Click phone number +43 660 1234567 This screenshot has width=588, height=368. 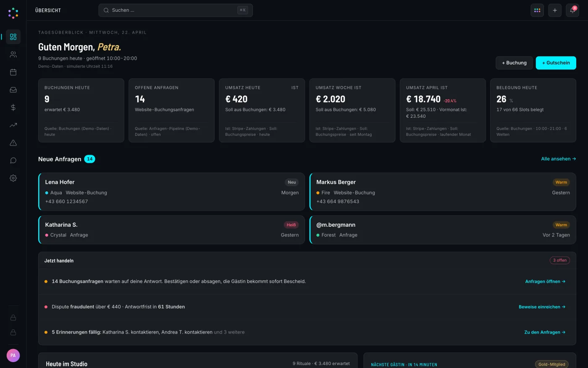pyautogui.click(x=67, y=201)
